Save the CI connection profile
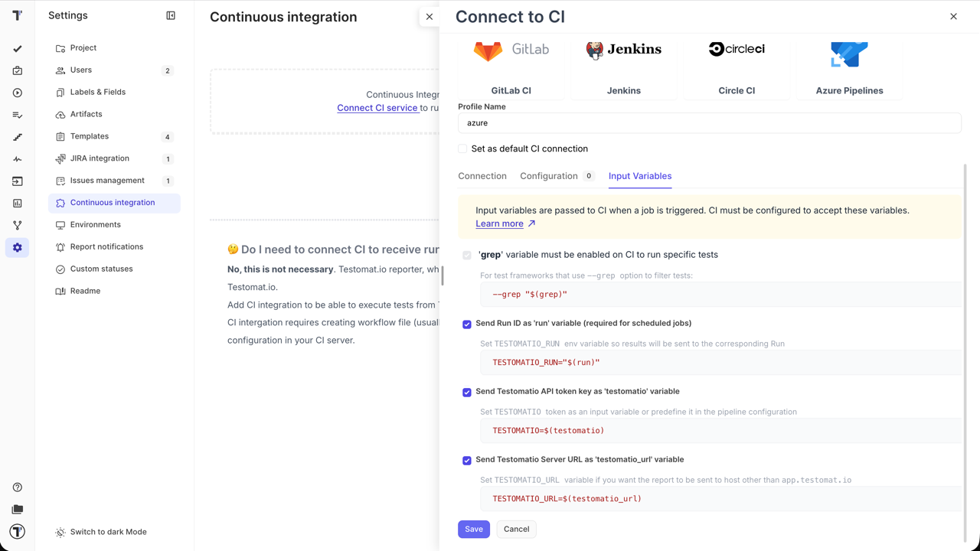This screenshot has width=980, height=551. pos(473,529)
